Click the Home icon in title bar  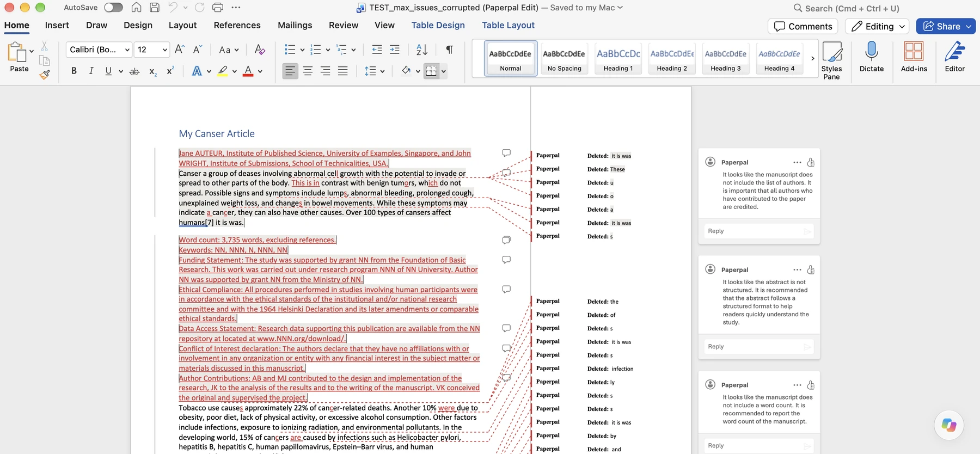[137, 8]
